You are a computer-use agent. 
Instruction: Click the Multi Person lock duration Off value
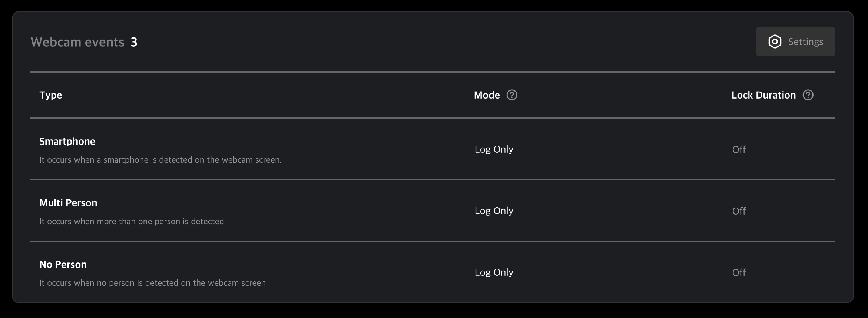739,211
